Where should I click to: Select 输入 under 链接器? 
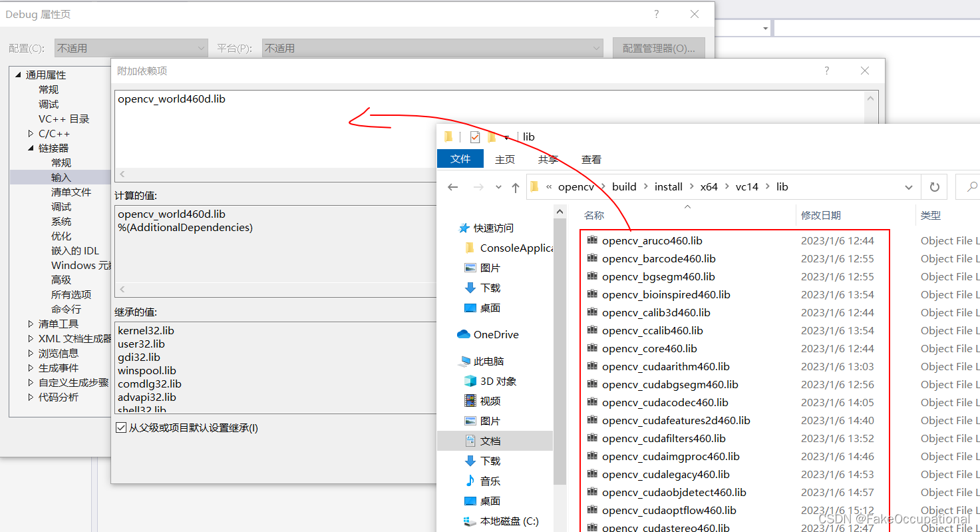(61, 177)
